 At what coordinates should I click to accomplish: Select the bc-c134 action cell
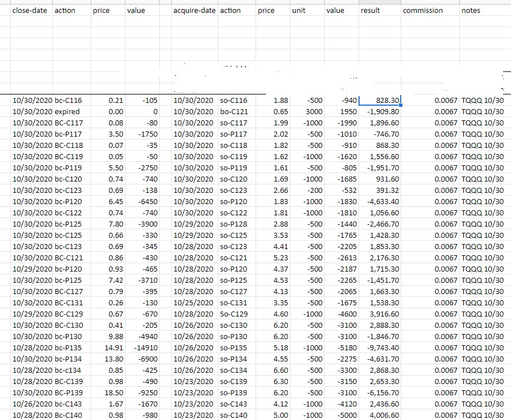pos(68,371)
